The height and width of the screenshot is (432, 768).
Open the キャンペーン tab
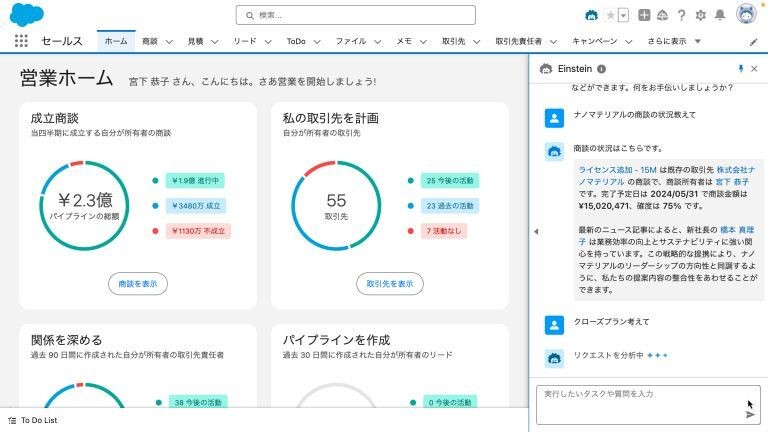click(x=595, y=41)
